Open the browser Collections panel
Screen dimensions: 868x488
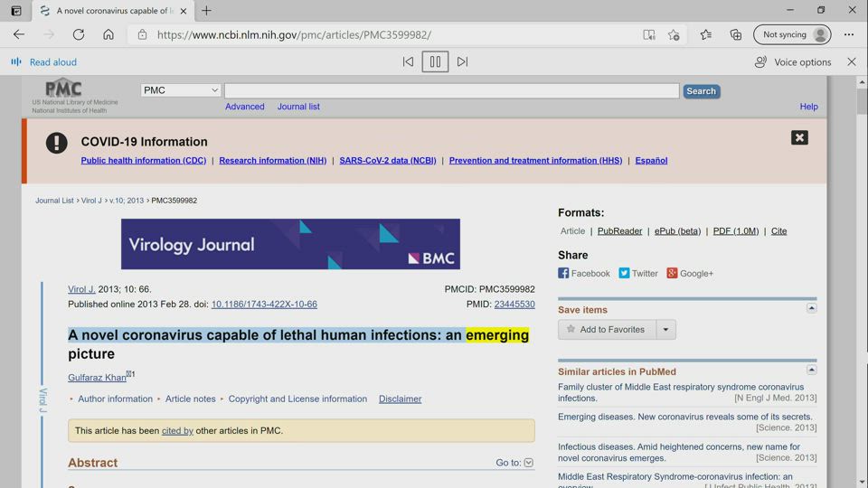(736, 34)
